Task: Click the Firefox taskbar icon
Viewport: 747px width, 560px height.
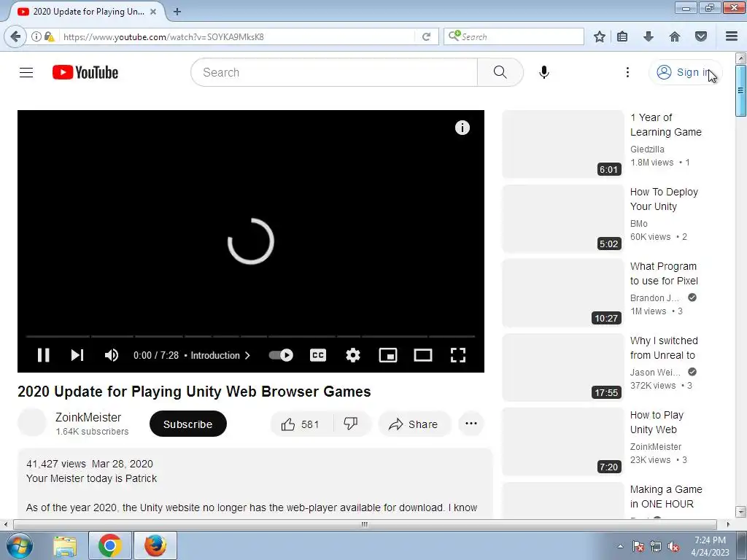Action: [x=155, y=545]
